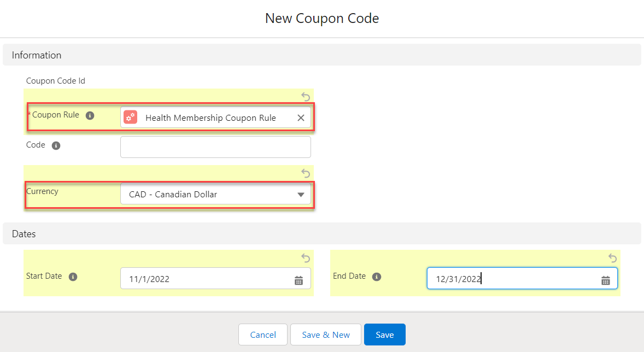644x352 pixels.
Task: Click the Start Date text field
Action: (x=208, y=279)
